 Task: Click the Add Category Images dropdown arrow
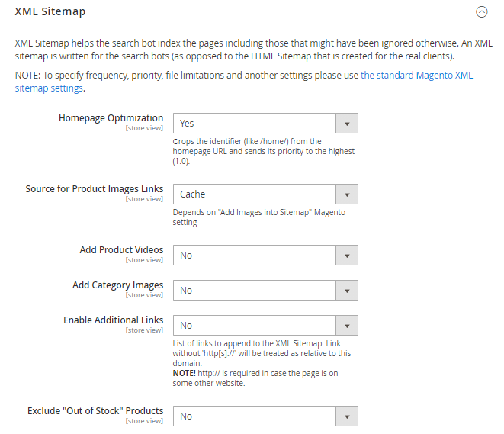[x=347, y=290]
